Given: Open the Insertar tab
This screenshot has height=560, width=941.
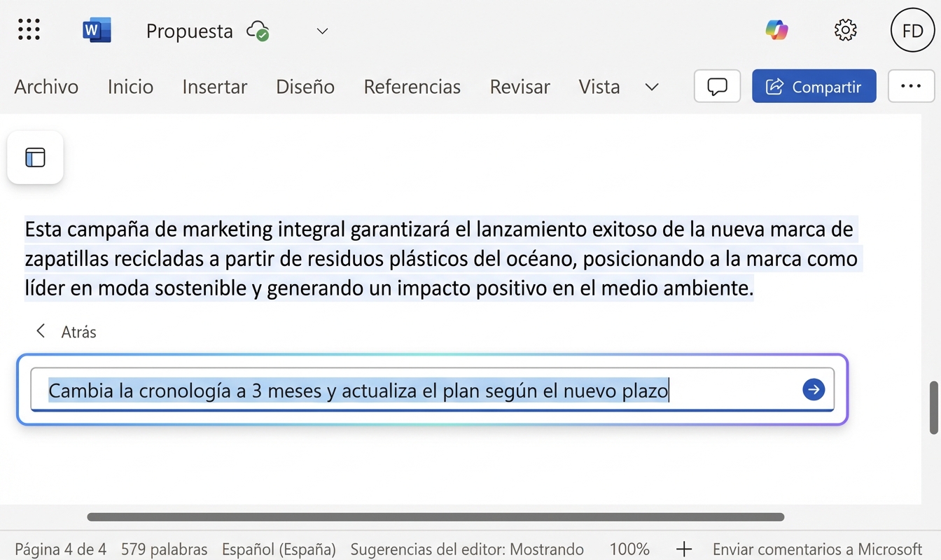Looking at the screenshot, I should pos(214,87).
